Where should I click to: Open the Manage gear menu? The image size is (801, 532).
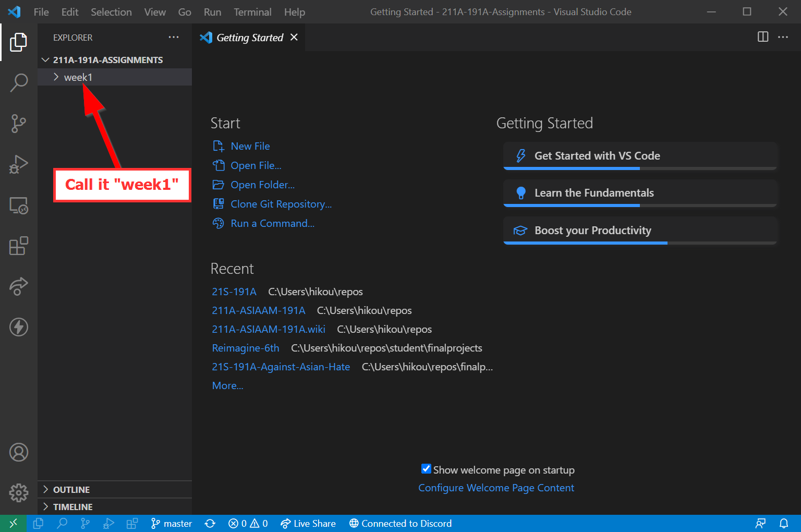(19, 492)
